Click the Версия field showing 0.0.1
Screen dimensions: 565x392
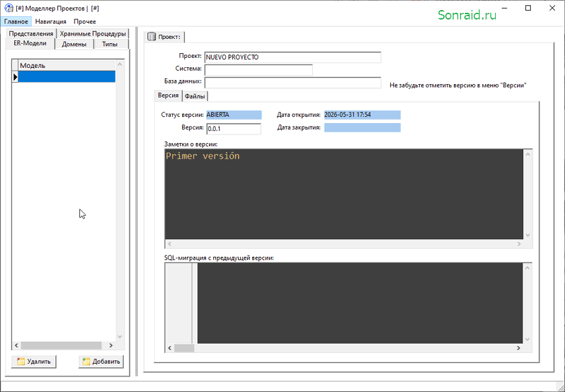click(234, 128)
